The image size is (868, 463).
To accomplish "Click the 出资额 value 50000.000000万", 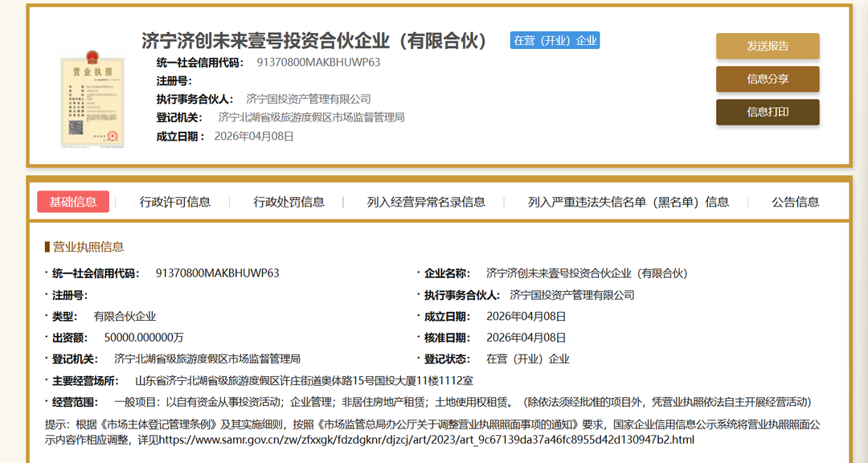I will point(144,338).
